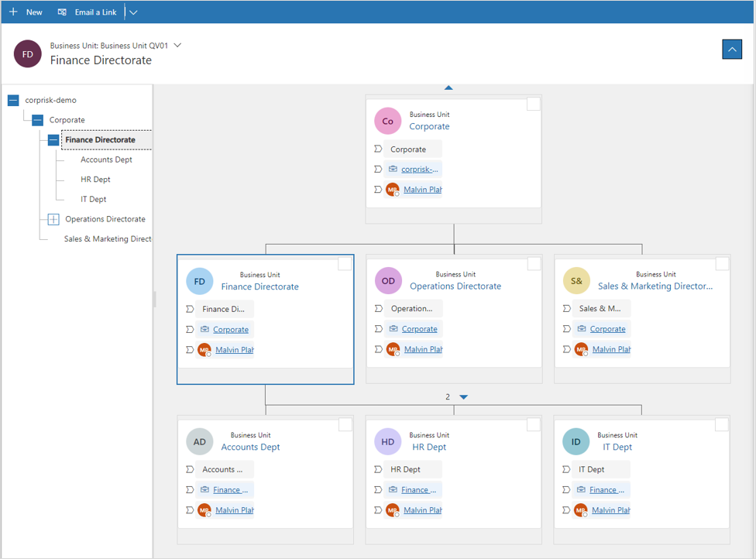This screenshot has width=756, height=559.
Task: Click the FD avatar on the Finance Directorate card
Action: click(200, 281)
